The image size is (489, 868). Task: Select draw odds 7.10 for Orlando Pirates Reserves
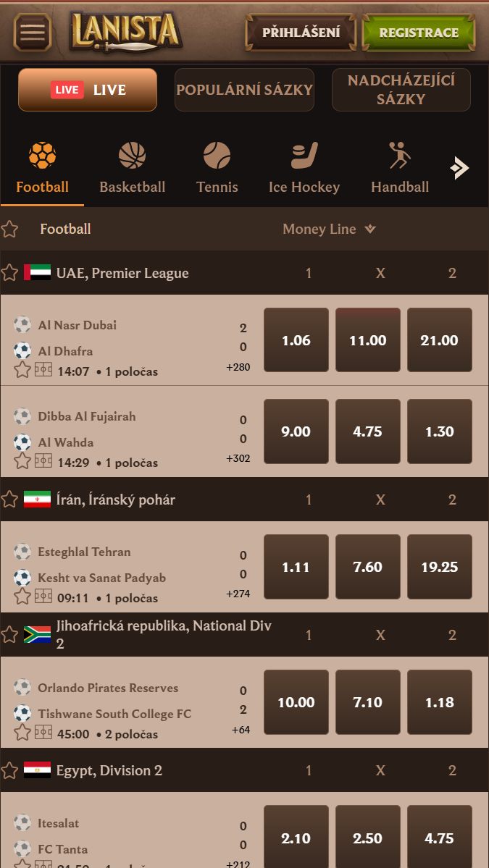(x=367, y=702)
